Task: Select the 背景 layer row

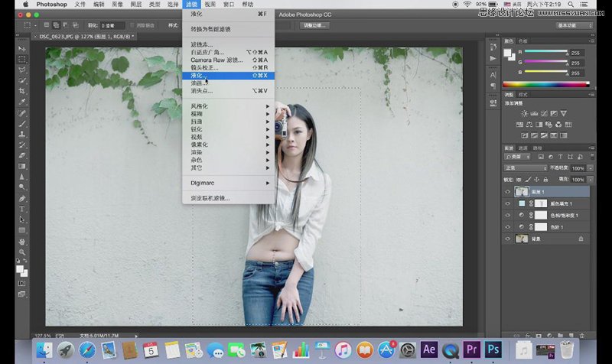Action: (x=545, y=239)
